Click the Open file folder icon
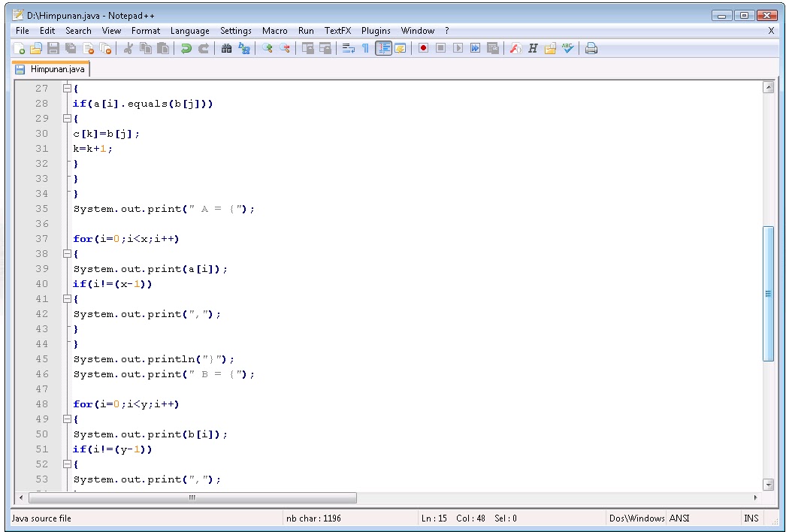786x532 pixels. click(36, 48)
